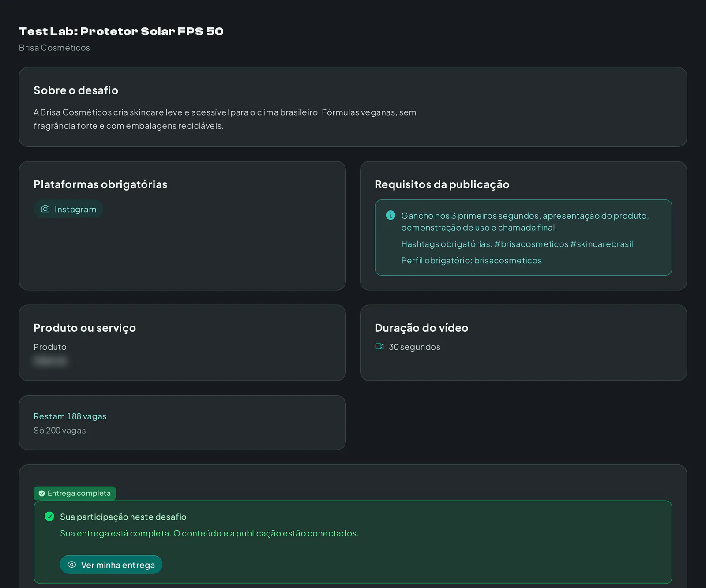Click the info icon in publication requirements
Screen dimensions: 706x588
pos(391,215)
